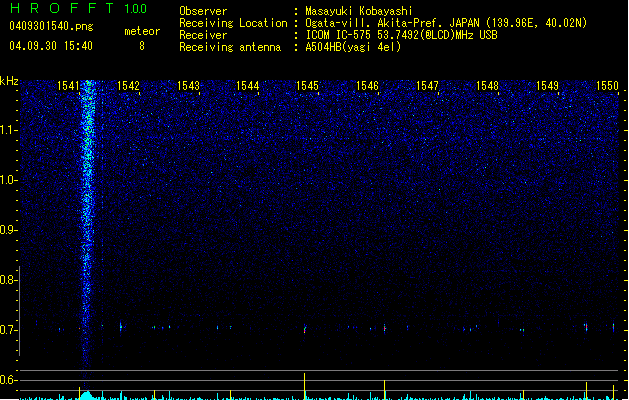Click the 0.9 kHz axis label
Viewport: 629px width, 400px height.
8,230
